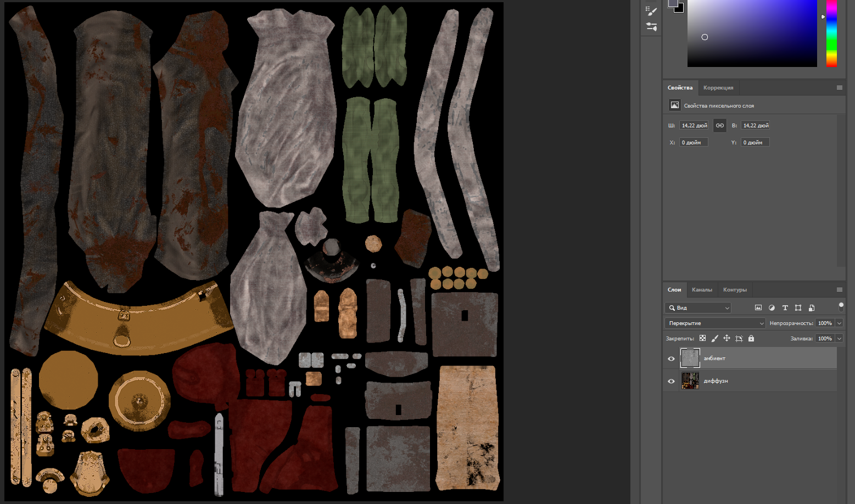Screen dimensions: 855x504
Task: Filter layers by shape layers icon
Action: [x=798, y=308]
